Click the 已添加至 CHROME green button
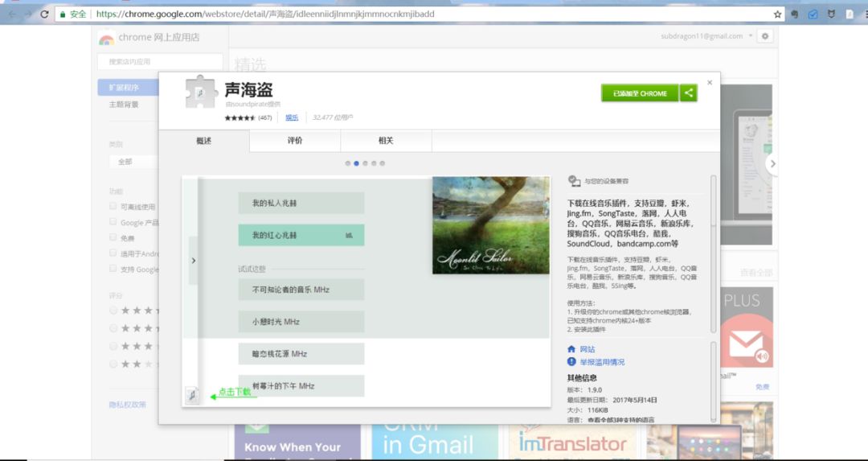Screen dimensions: 868x461 click(640, 93)
